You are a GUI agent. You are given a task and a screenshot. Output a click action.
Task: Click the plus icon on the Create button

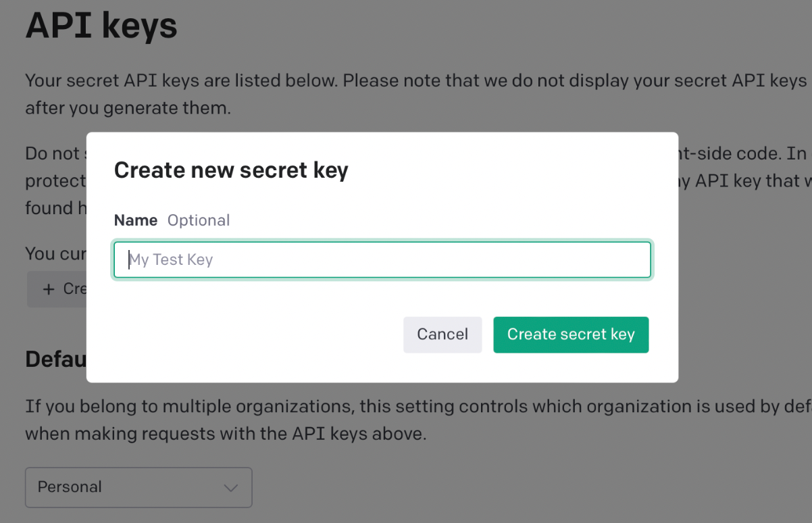pyautogui.click(x=47, y=289)
